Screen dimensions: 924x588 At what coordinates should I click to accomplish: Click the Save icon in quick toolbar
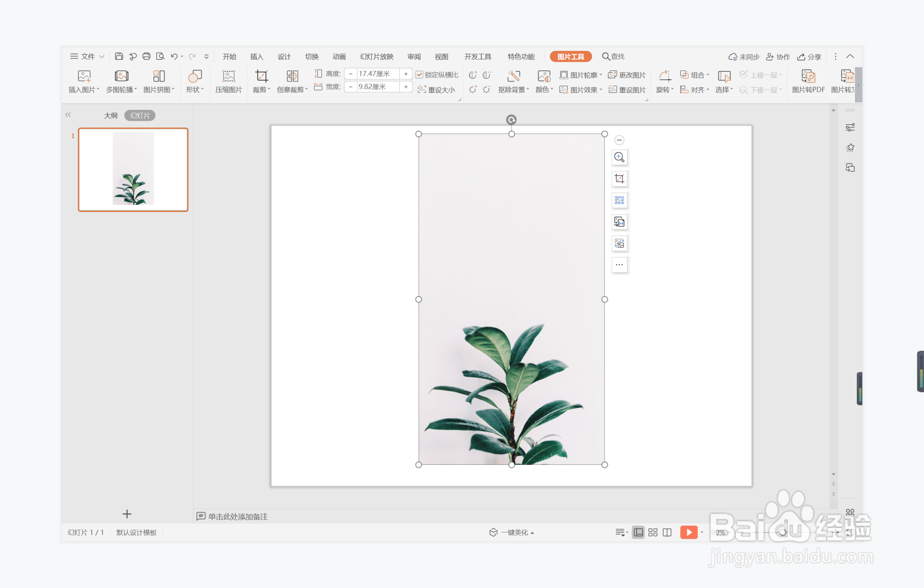click(x=119, y=57)
